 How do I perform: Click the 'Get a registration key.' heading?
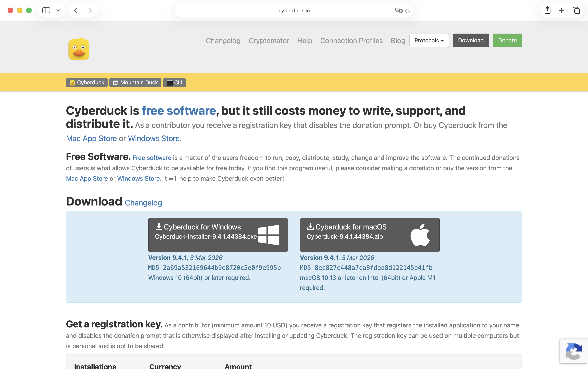[x=114, y=324]
